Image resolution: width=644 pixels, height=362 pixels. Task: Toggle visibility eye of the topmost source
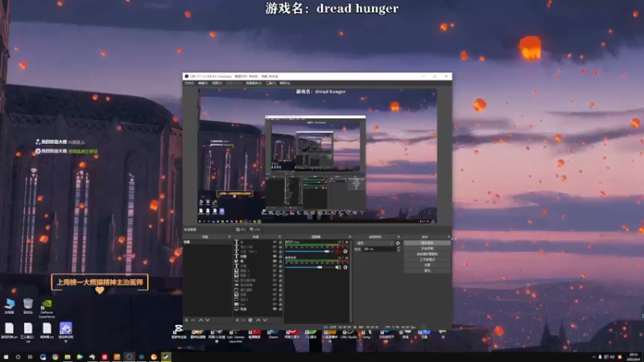[x=275, y=242]
